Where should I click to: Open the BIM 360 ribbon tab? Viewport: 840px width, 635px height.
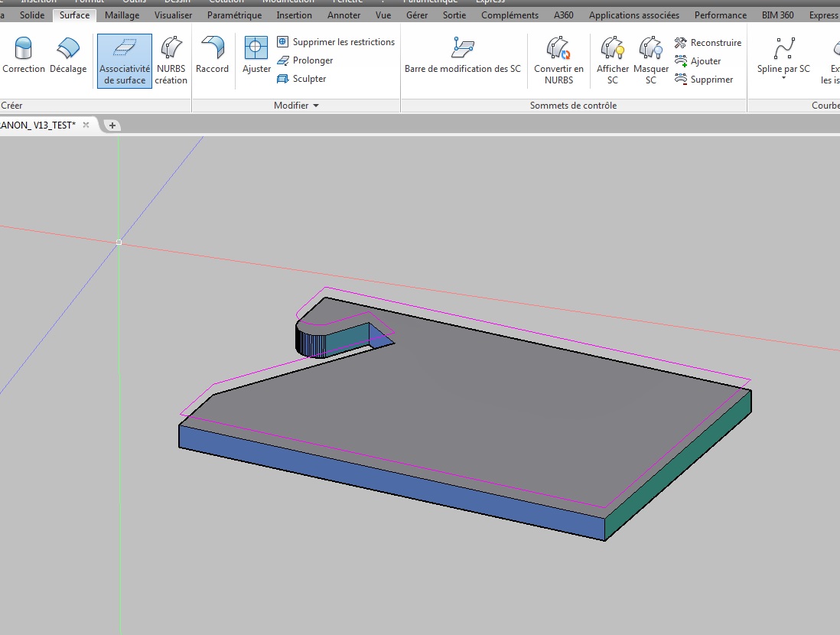(x=778, y=15)
